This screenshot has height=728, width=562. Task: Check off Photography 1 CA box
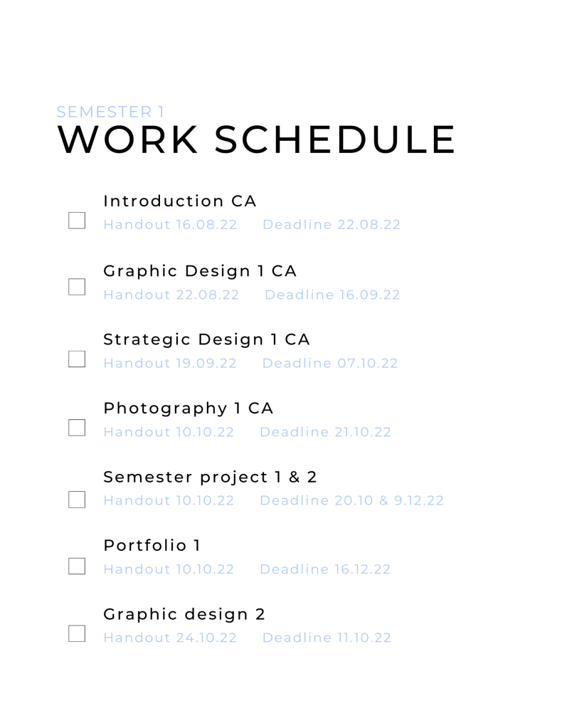click(x=77, y=427)
